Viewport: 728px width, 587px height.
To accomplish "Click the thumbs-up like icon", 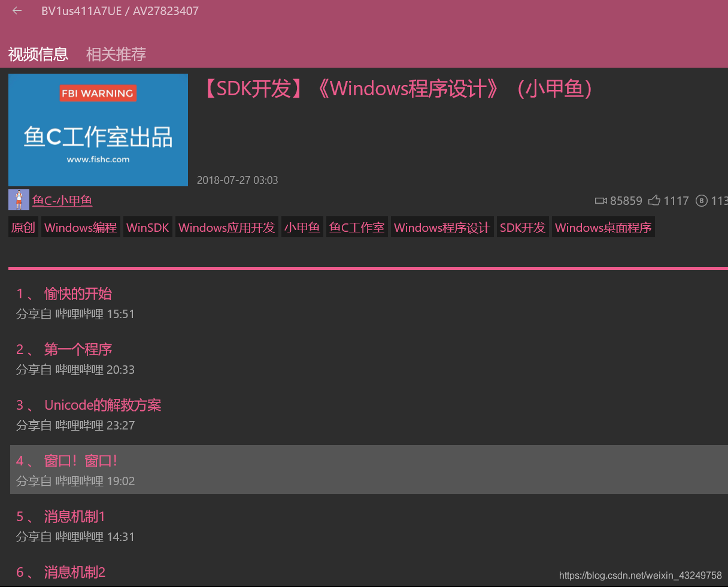I will pos(654,201).
